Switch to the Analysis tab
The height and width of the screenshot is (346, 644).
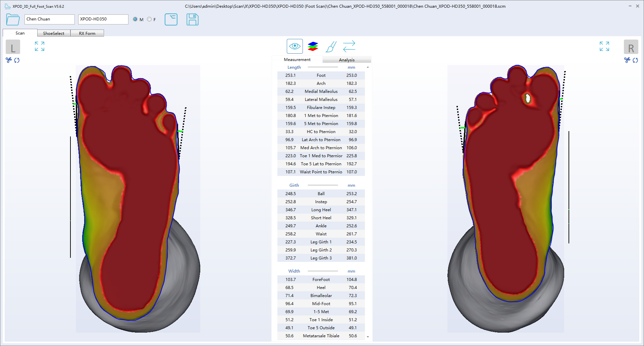[x=346, y=60]
